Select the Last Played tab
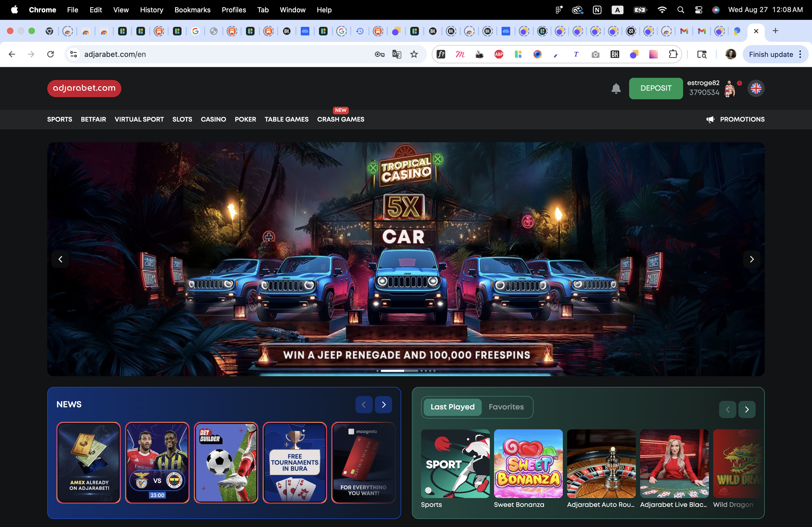Image resolution: width=812 pixels, height=527 pixels. click(x=452, y=407)
